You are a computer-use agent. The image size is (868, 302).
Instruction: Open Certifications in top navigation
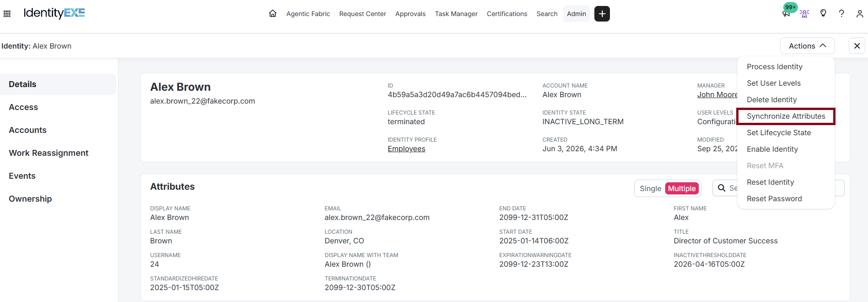(x=507, y=14)
